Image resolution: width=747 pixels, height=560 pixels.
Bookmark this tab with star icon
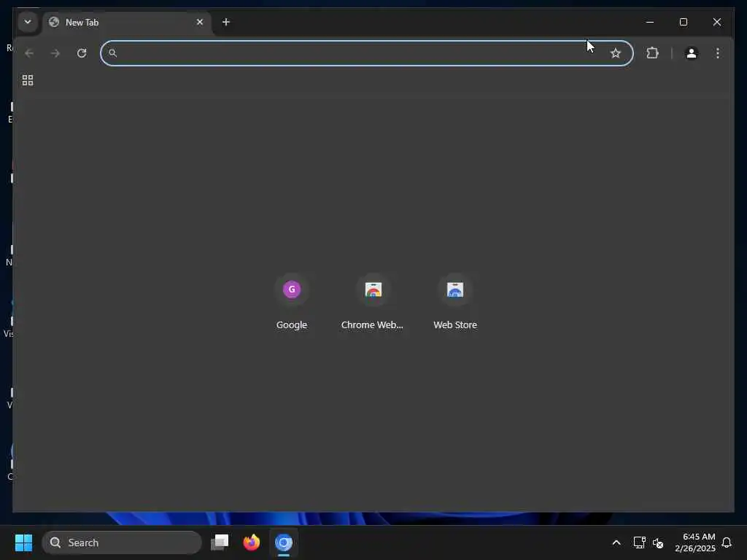click(x=616, y=52)
